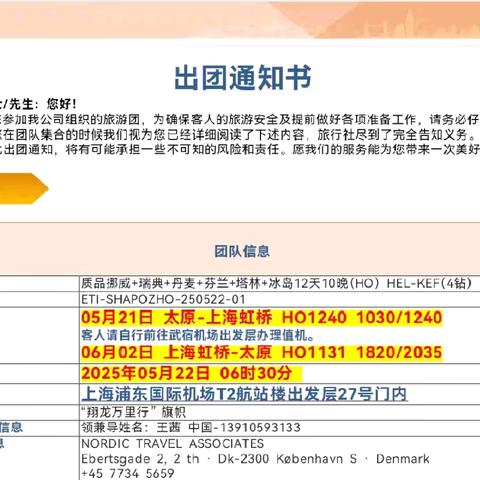
Task: Open the 上海浦东国际机场T2航站楼出发层27号门内 link
Action: click(244, 394)
